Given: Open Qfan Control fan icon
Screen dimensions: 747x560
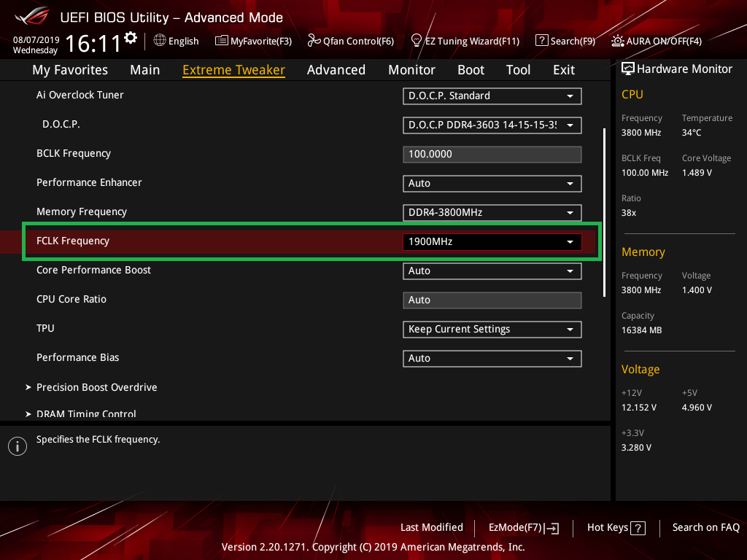Looking at the screenshot, I should (314, 41).
